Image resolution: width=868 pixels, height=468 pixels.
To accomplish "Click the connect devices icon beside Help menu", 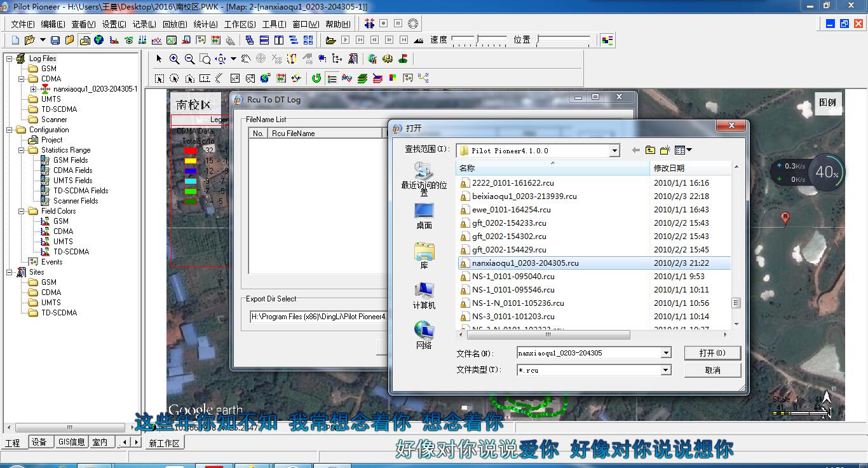I will [369, 24].
